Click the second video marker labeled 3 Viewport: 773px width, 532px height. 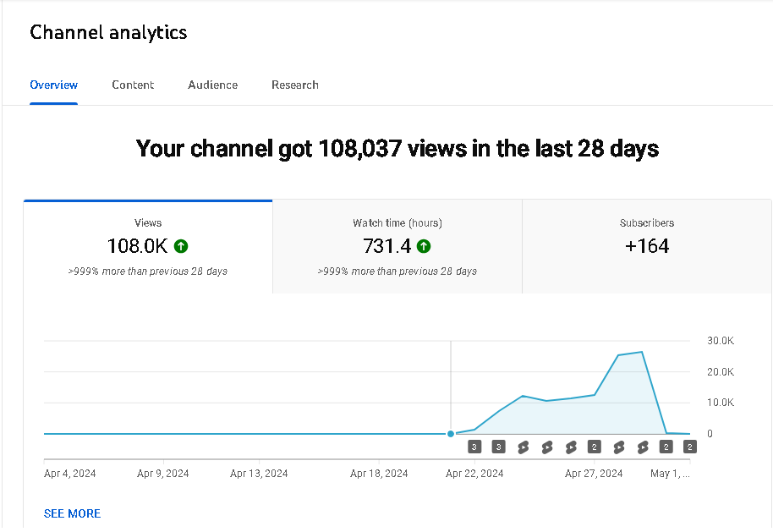498,447
